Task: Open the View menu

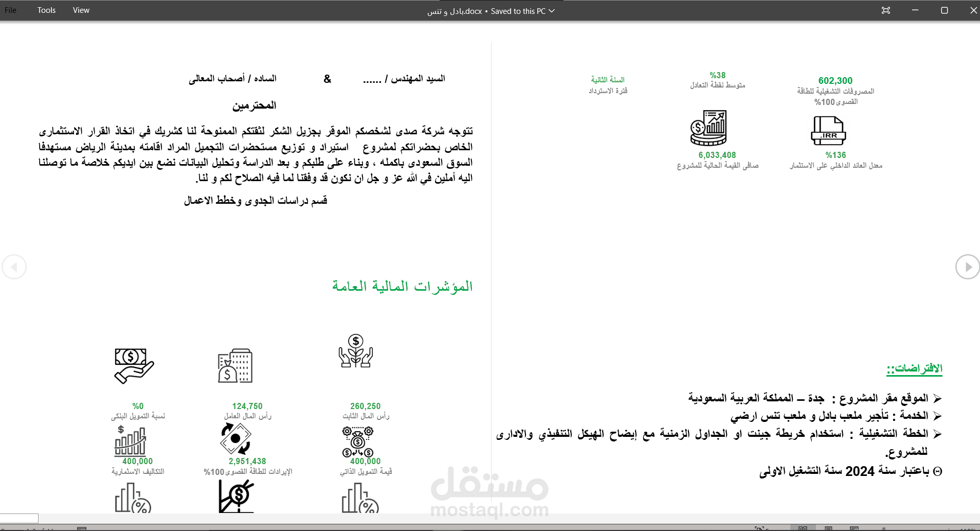Action: click(81, 10)
